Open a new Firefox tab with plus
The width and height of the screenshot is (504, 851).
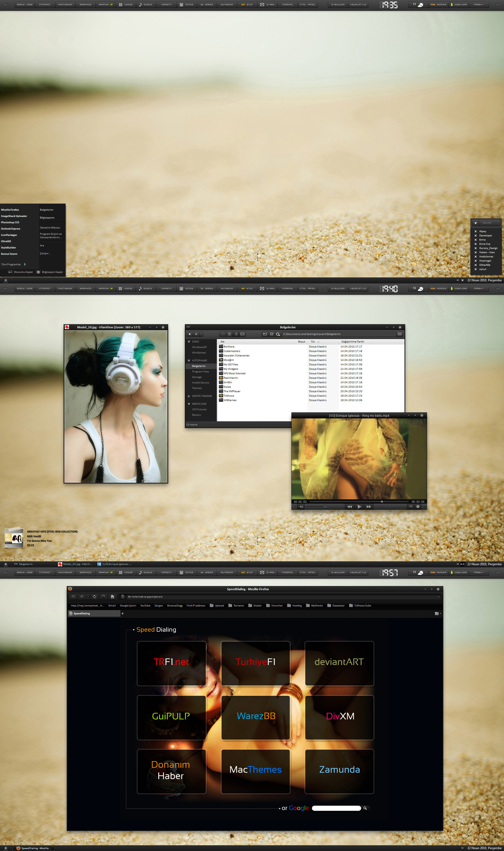pos(123,614)
